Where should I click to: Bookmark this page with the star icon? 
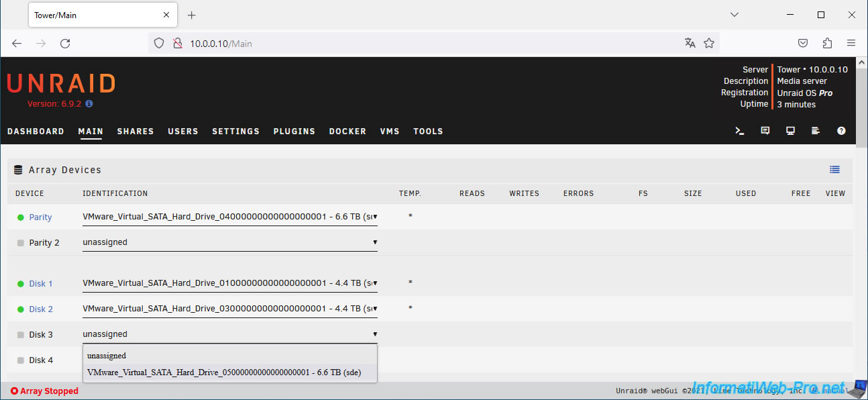[x=709, y=43]
